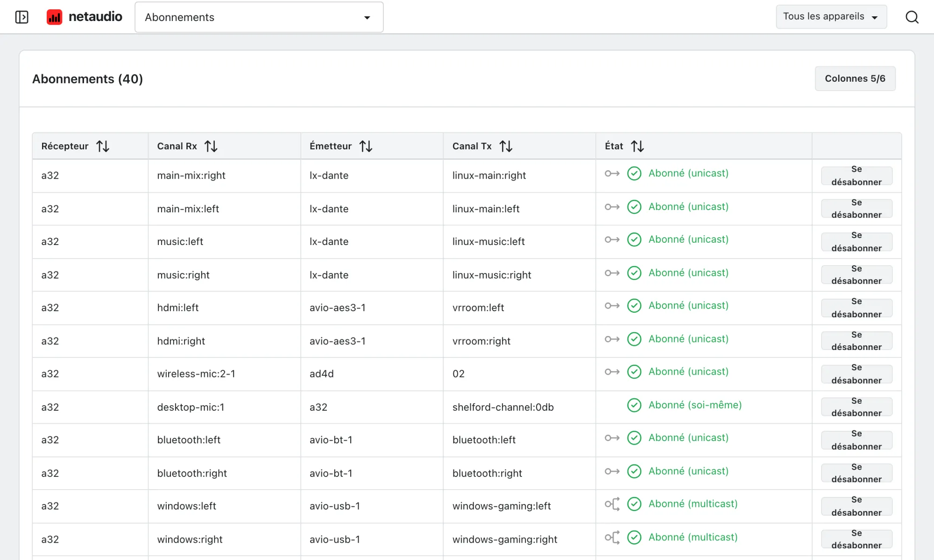Viewport: 934px width, 560px height.
Task: Click unicast arrow icon in music:left row
Action: (612, 239)
